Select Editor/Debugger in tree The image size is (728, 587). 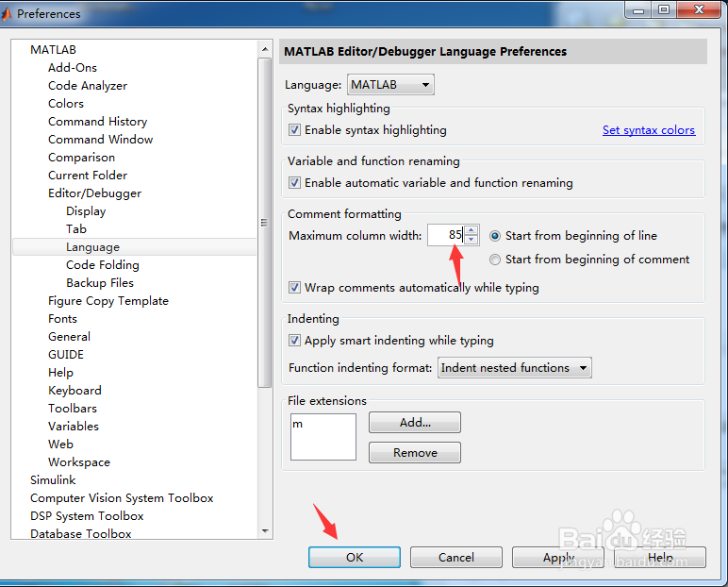[94, 193]
